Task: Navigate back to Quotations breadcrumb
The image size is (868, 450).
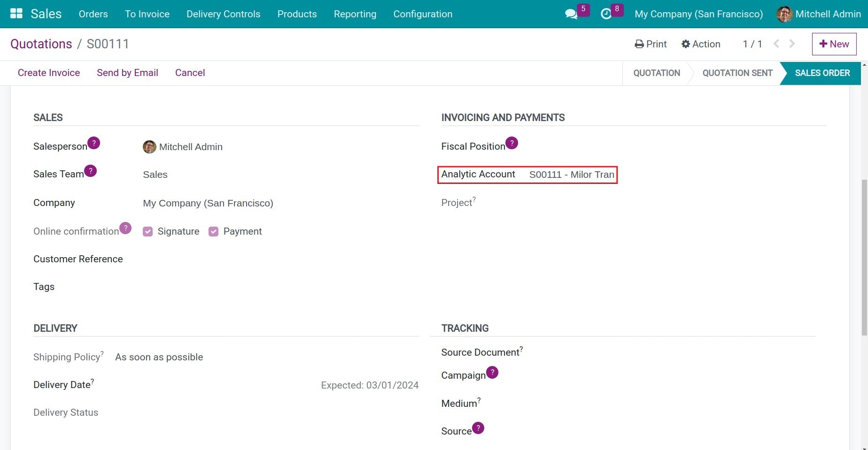Action: point(41,44)
